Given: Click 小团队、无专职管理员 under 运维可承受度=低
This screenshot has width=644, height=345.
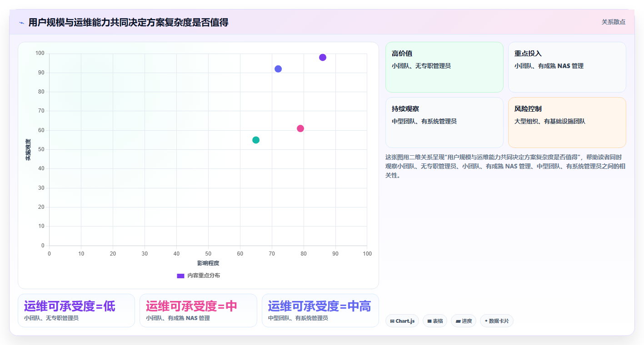Looking at the screenshot, I should [51, 318].
